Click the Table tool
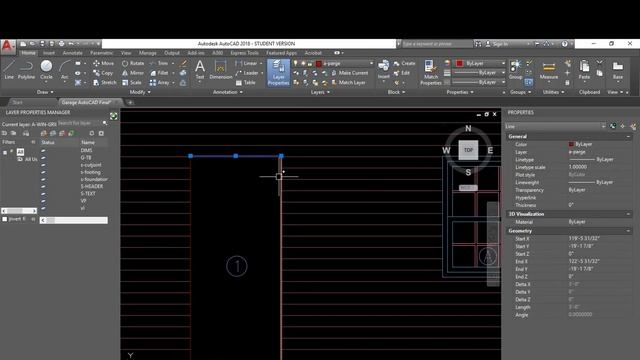Image resolution: width=640 pixels, height=360 pixels. coord(246,82)
